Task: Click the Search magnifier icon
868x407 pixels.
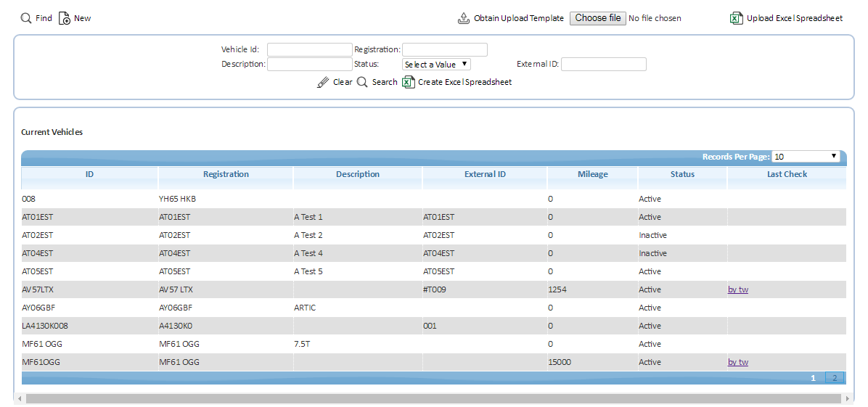Action: (362, 82)
